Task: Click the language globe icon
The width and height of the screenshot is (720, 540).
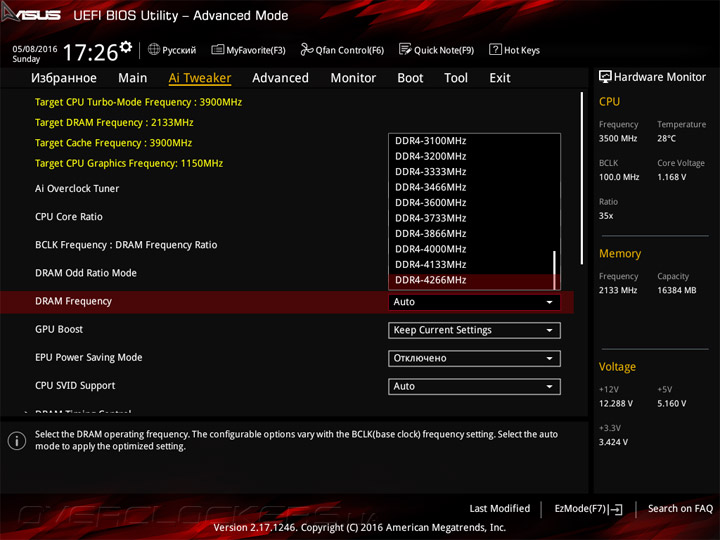Action: pyautogui.click(x=154, y=49)
